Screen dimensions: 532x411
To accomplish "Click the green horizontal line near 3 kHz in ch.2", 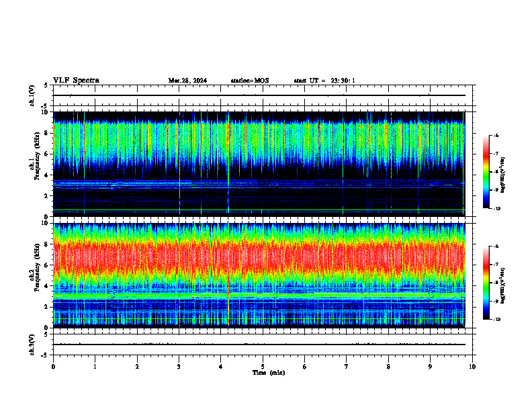I will [x=259, y=295].
